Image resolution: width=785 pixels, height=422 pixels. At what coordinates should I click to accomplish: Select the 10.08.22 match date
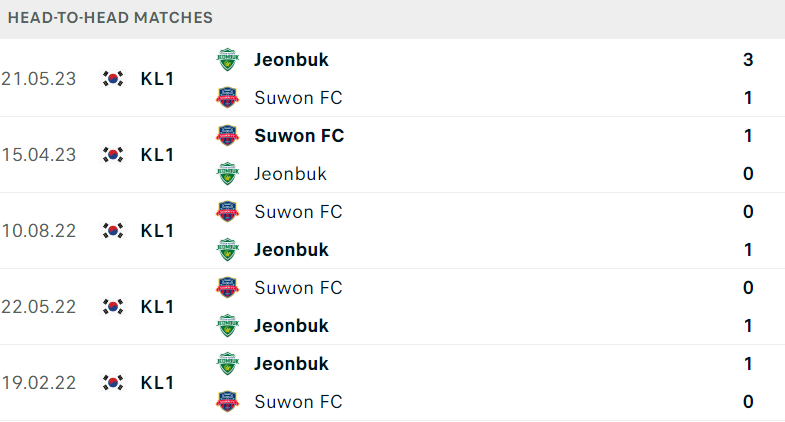point(39,231)
